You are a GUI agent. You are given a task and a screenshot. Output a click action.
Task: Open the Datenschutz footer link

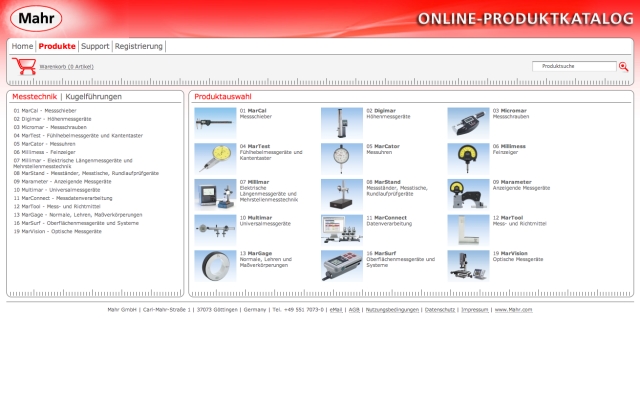coord(440,310)
